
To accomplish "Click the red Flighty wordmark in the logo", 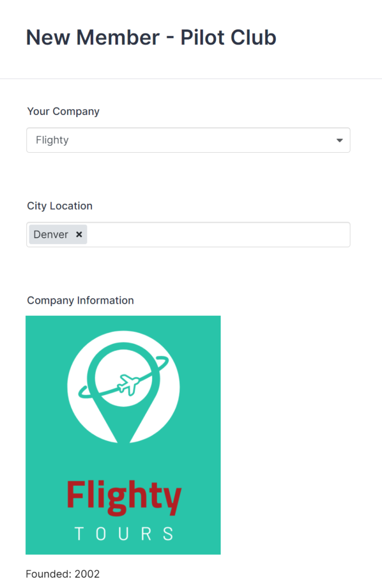I will 124,496.
